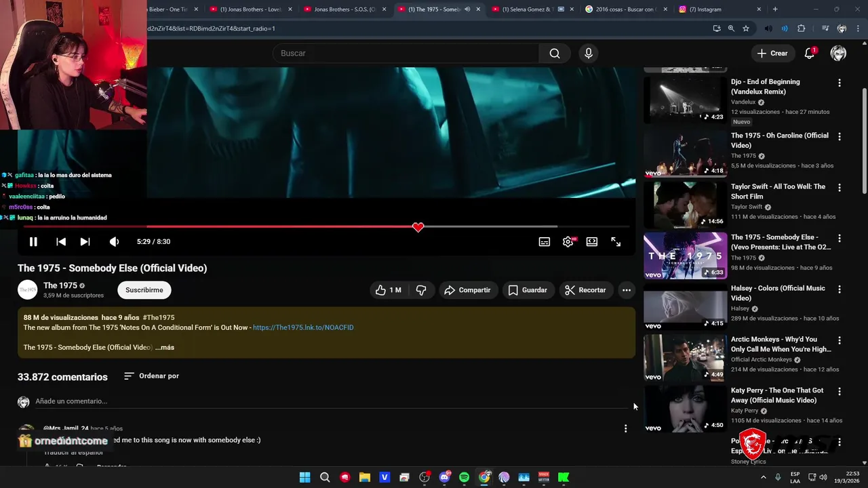Open options for Halsey Colors video
This screenshot has height=488, width=868.
[840, 289]
